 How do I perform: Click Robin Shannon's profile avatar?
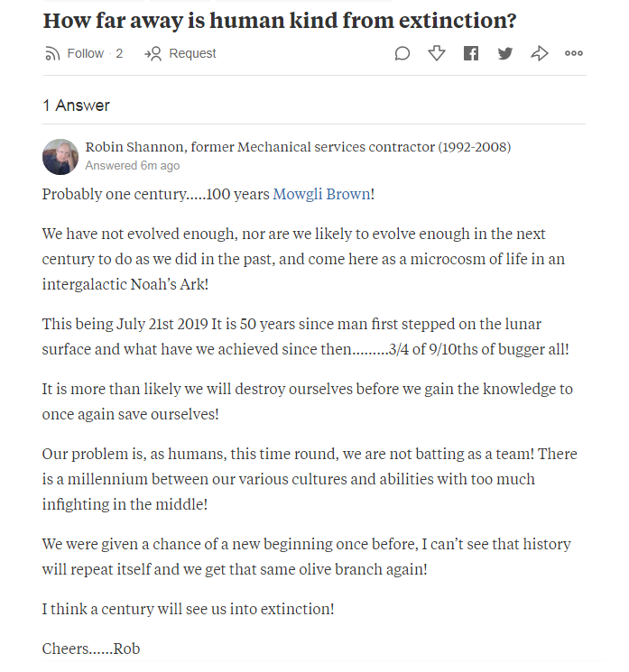60,157
